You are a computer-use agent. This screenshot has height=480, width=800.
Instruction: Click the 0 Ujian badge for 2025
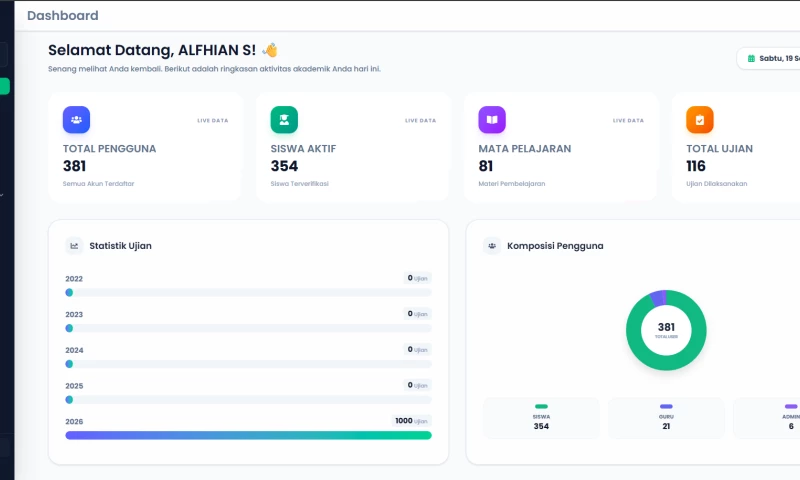click(417, 385)
